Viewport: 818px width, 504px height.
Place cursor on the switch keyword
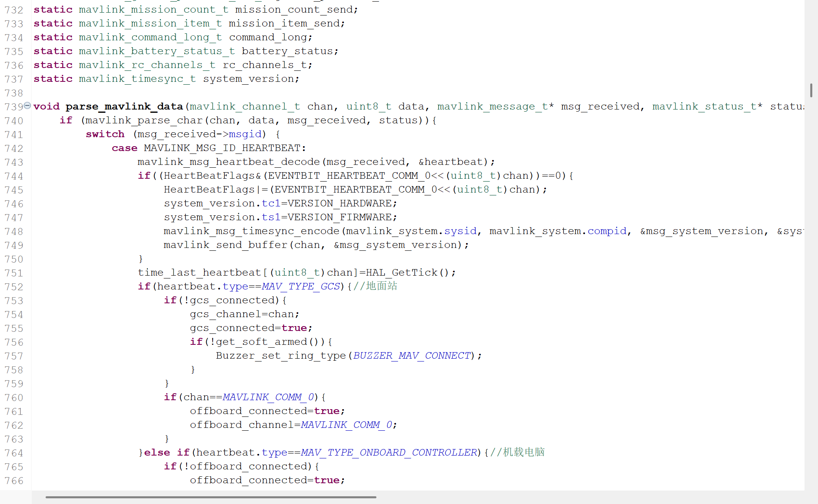105,134
